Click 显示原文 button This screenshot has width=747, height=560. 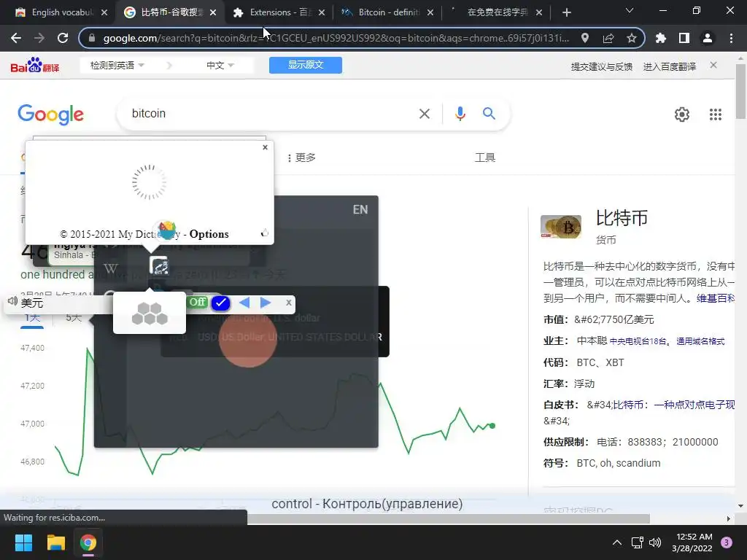click(x=306, y=65)
